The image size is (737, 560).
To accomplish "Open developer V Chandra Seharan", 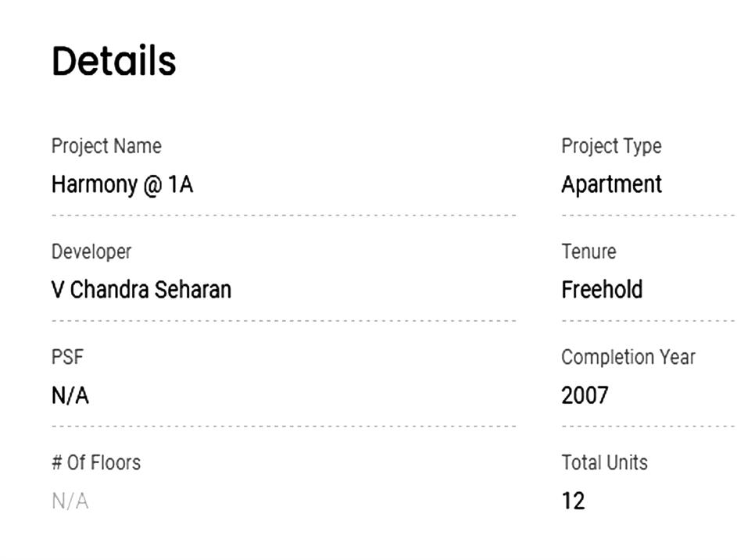I will click(141, 290).
